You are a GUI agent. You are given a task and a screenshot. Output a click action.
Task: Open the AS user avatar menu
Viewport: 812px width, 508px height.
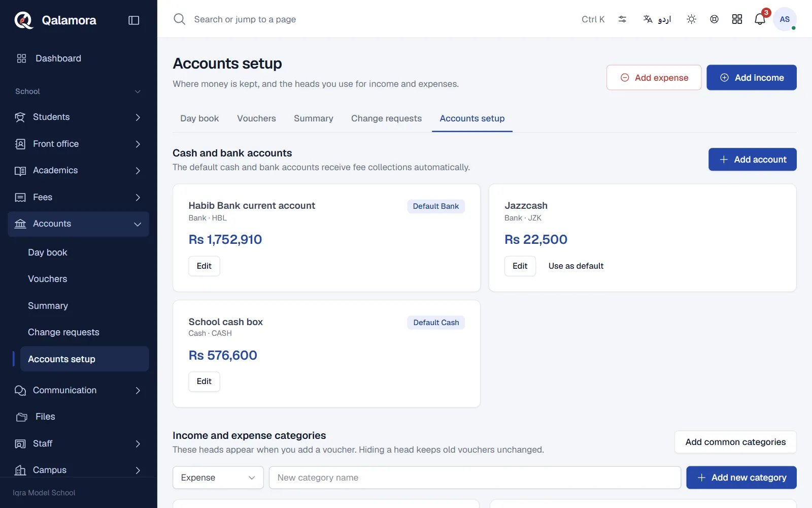point(785,19)
